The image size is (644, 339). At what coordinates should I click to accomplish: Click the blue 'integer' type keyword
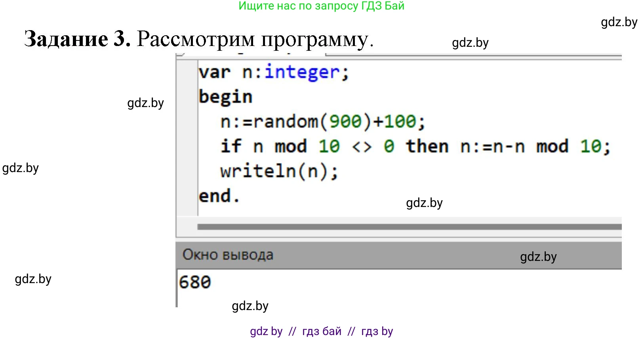[302, 73]
